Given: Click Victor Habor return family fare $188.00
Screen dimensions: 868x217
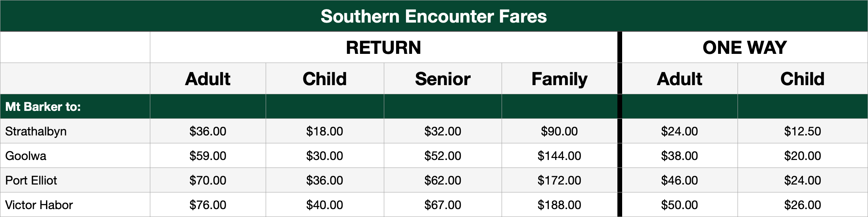Looking at the screenshot, I should pyautogui.click(x=559, y=205).
